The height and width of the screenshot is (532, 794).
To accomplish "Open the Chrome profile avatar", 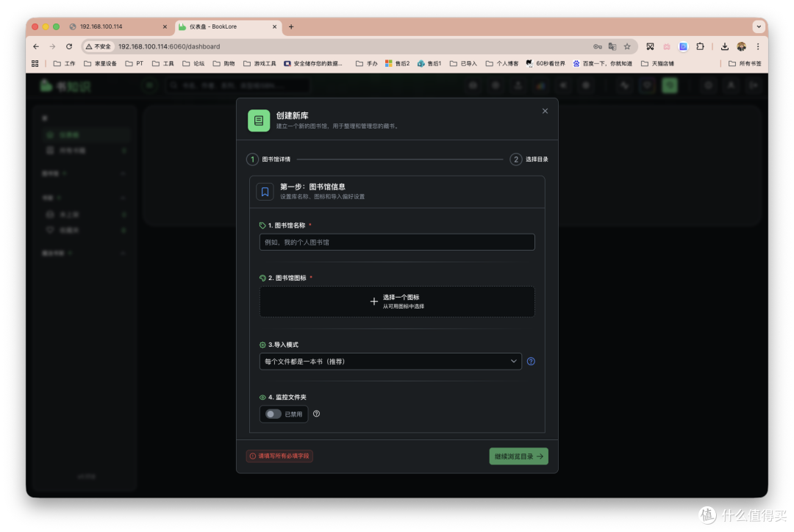I will click(x=741, y=46).
